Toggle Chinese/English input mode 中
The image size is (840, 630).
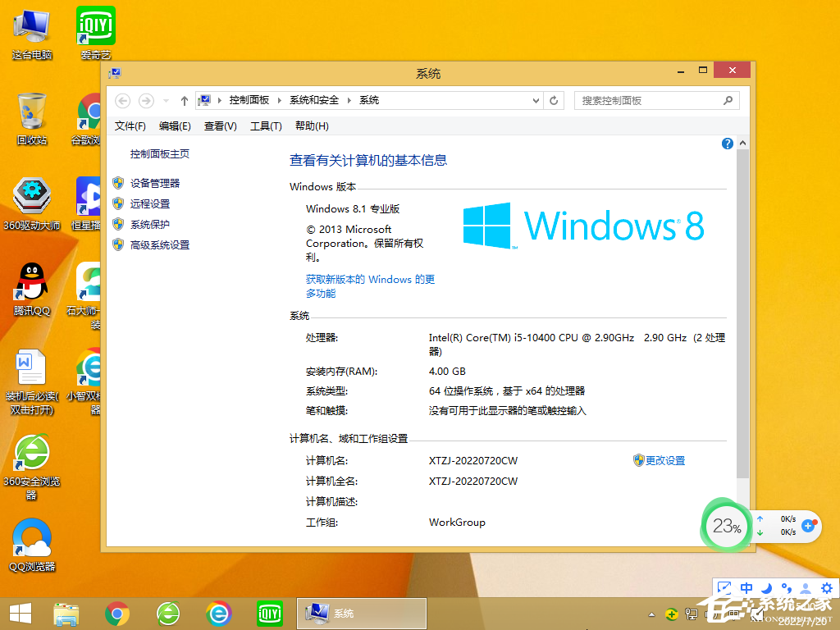[745, 587]
